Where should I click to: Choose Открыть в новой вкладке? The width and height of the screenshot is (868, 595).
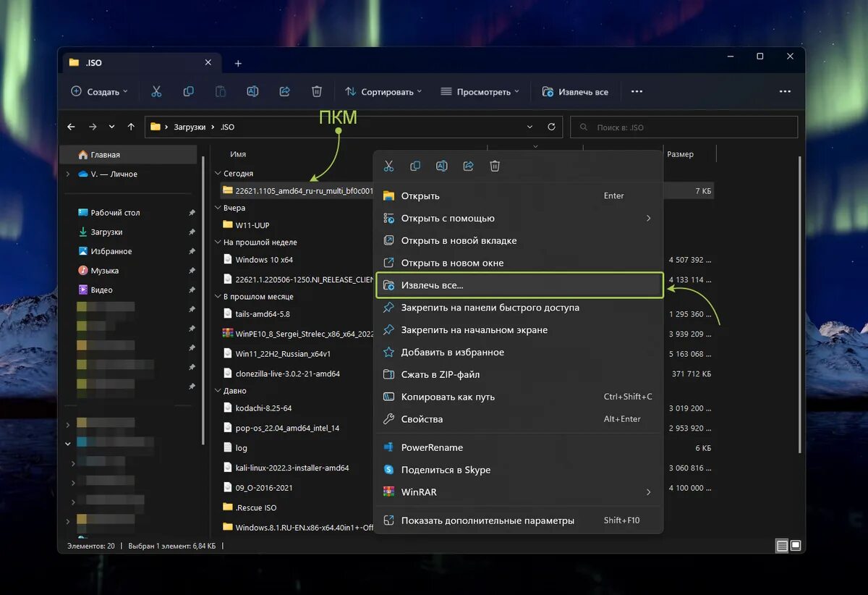pos(518,240)
